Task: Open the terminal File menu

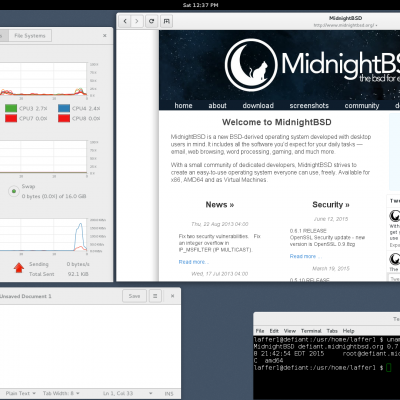Action: click(260, 331)
